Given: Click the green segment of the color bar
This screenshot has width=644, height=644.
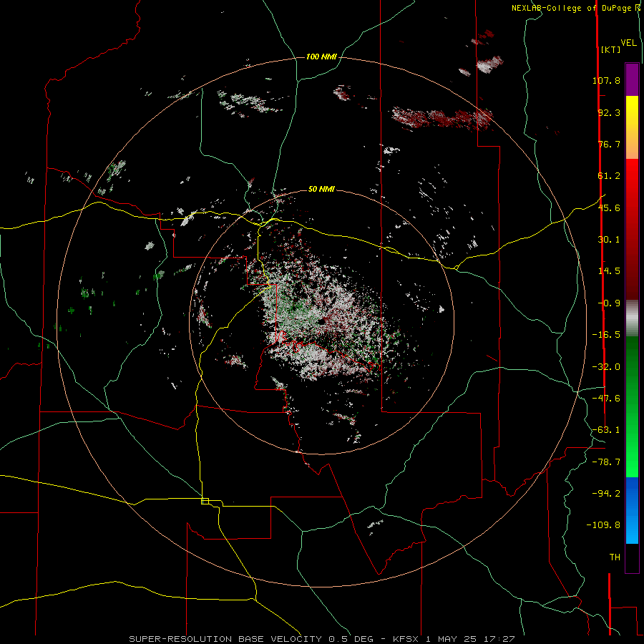Looking at the screenshot, I should pyautogui.click(x=632, y=406).
